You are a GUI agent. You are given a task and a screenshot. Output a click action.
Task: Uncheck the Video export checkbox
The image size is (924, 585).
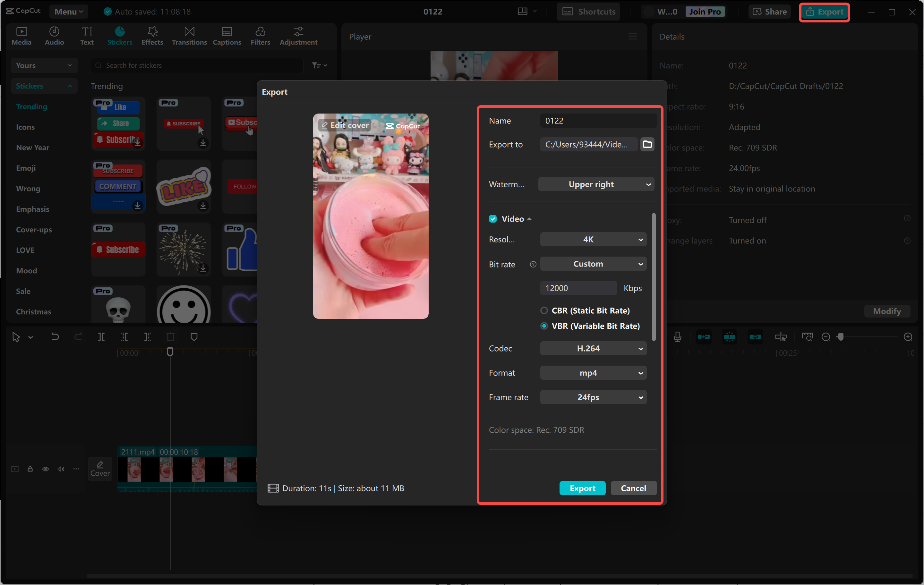pos(493,219)
